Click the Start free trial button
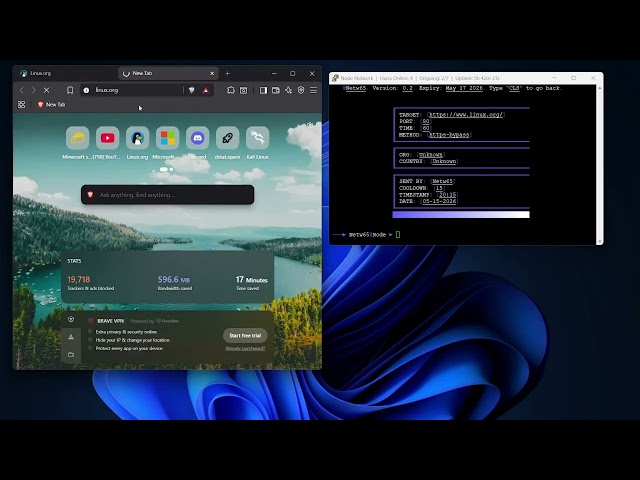Viewport: 640px width, 480px height. tap(245, 336)
